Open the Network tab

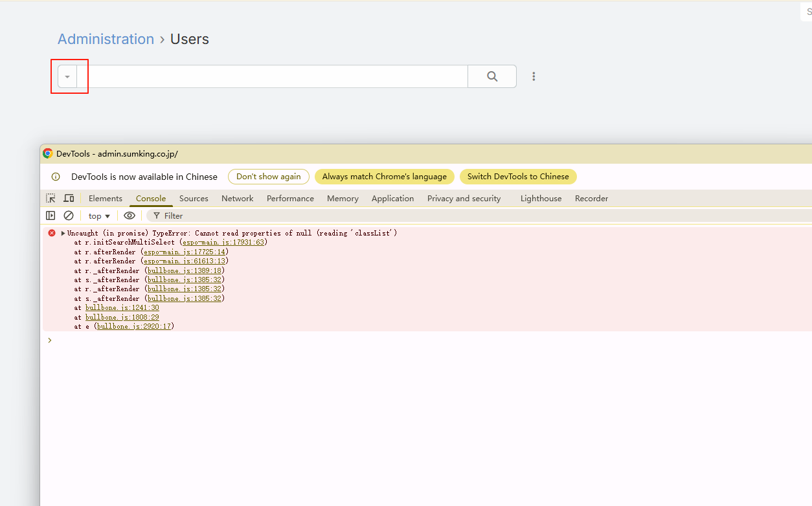[x=238, y=198]
